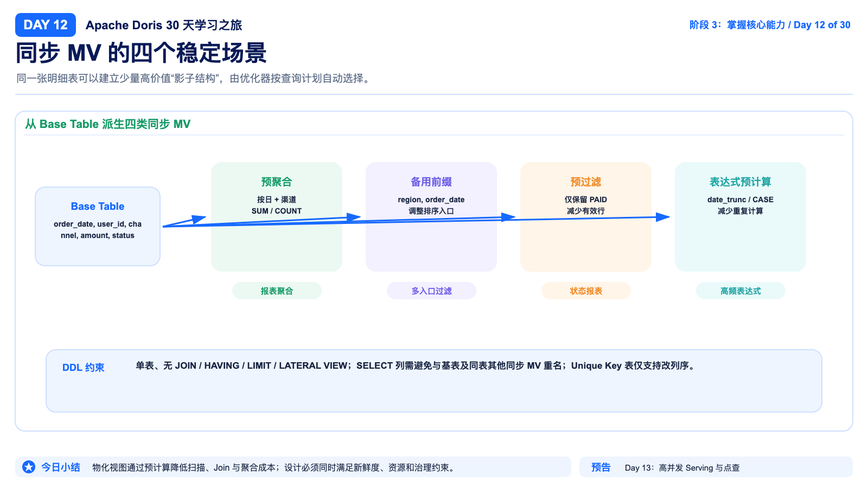Click the slide title 同步 MV 的四个稳定场景
The width and height of the screenshot is (868, 488).
[141, 53]
